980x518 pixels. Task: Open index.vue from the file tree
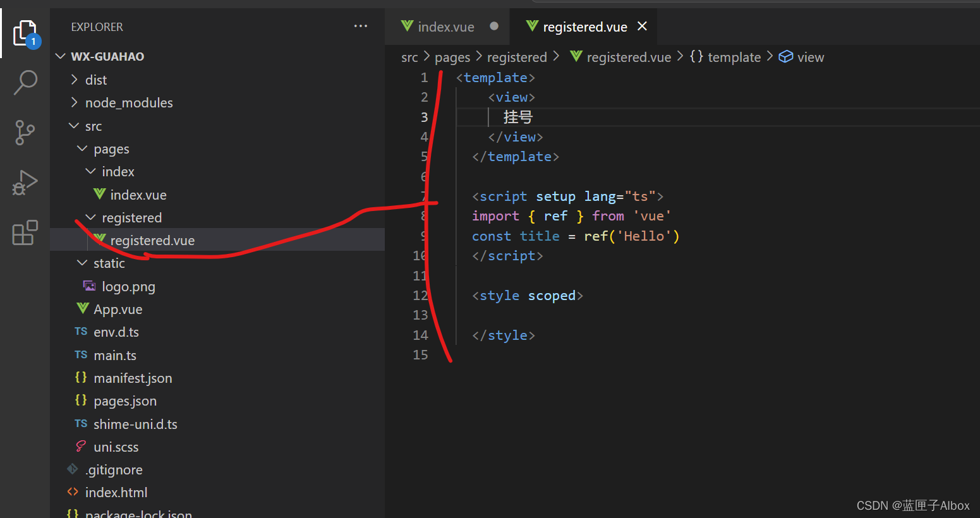[138, 195]
